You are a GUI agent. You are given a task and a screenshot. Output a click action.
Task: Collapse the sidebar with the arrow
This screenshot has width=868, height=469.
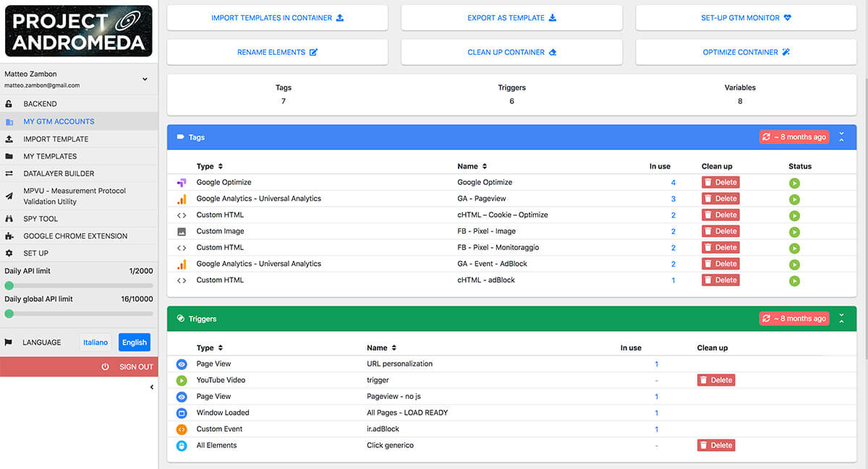(x=151, y=387)
